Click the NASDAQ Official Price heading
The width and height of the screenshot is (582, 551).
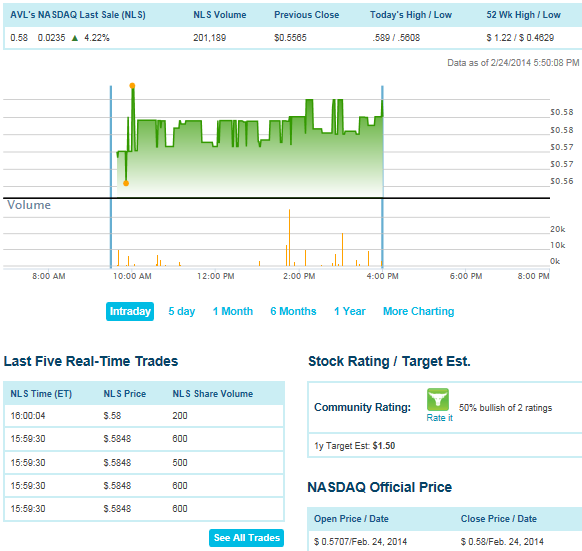tap(380, 487)
